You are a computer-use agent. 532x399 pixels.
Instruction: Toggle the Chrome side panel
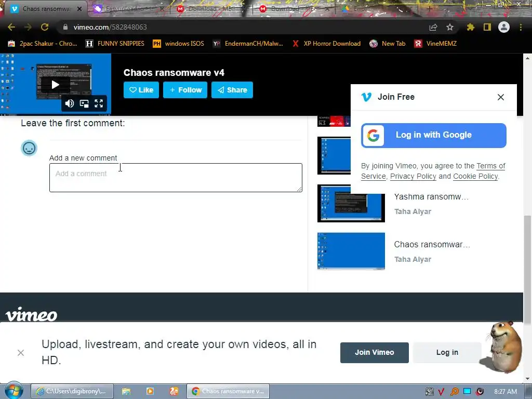(487, 27)
